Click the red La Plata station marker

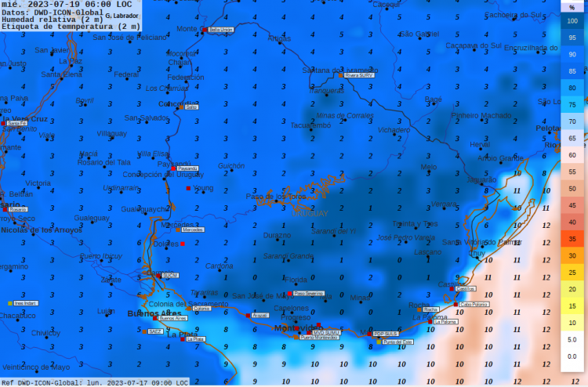(x=183, y=339)
